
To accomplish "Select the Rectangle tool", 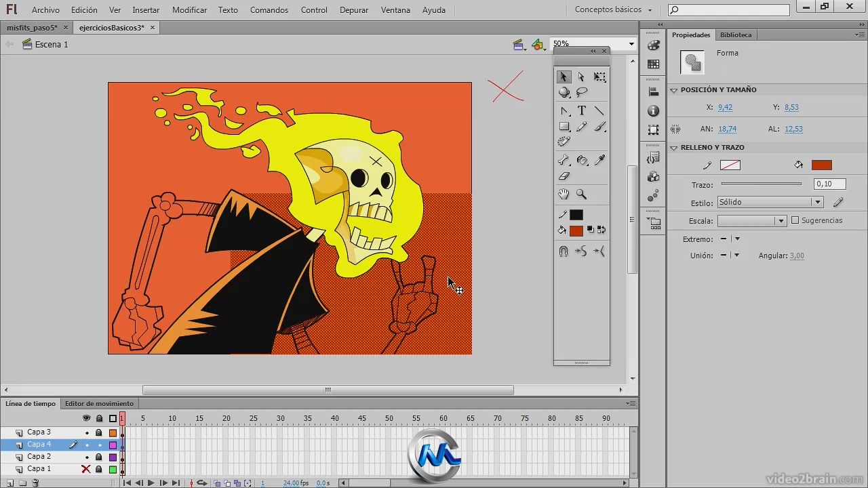I will click(x=564, y=127).
